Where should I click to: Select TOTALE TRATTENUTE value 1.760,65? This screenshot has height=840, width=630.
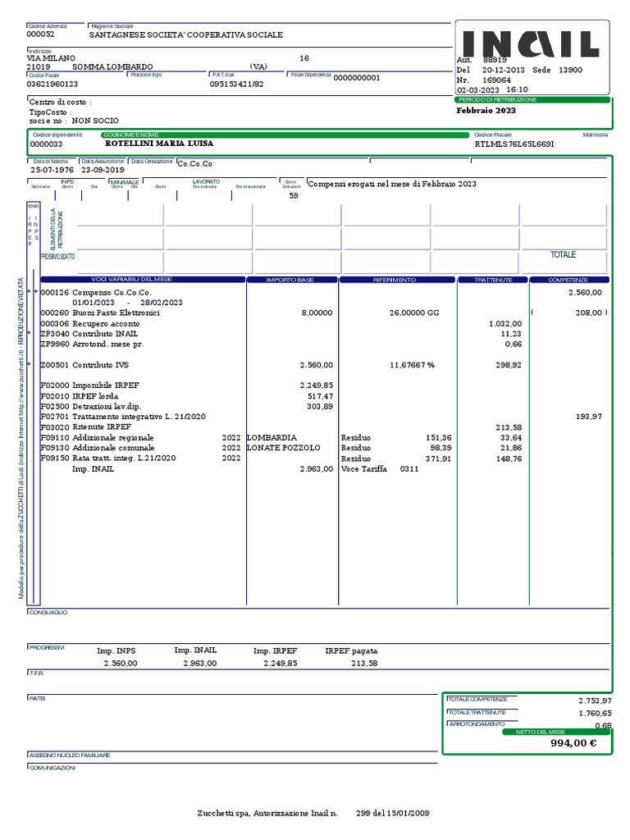(595, 714)
